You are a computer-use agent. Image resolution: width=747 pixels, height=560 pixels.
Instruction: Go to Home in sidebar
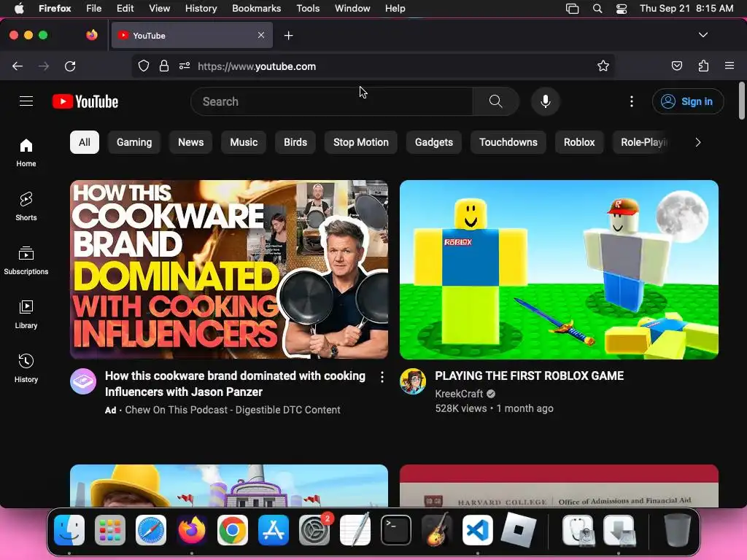pos(26,152)
